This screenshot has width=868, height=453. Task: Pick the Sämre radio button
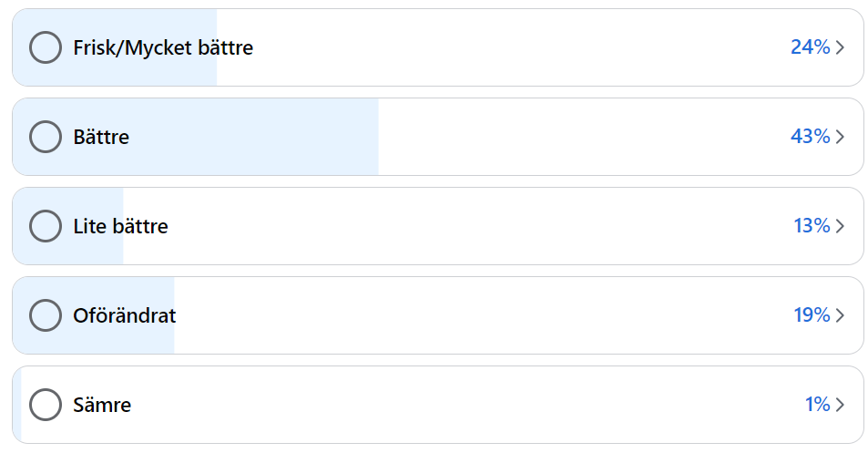click(x=46, y=405)
